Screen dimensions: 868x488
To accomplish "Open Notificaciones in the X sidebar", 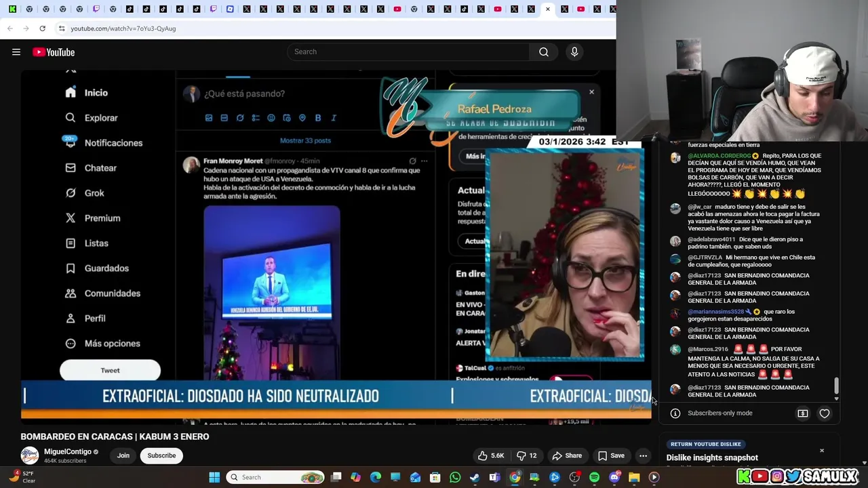I will (104, 143).
